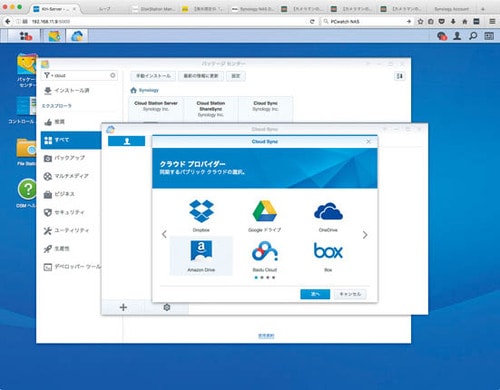Viewport: 500px width, 390px height.
Task: Switch to Synology Account browser tab
Action: (x=451, y=9)
